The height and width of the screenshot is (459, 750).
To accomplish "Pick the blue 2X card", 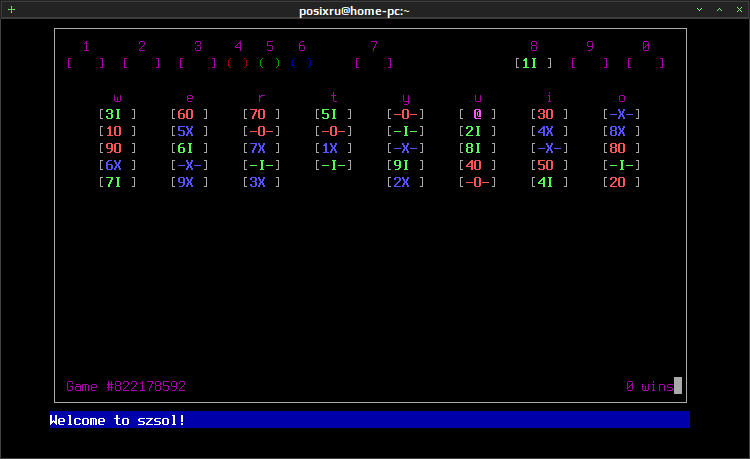I will [406, 182].
